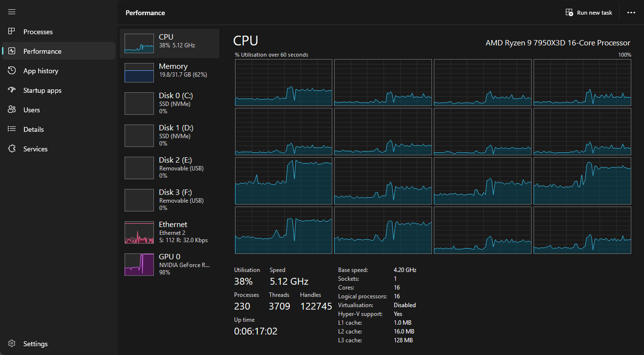Select the Memory resource entry
The width and height of the screenshot is (644, 355).
click(169, 73)
